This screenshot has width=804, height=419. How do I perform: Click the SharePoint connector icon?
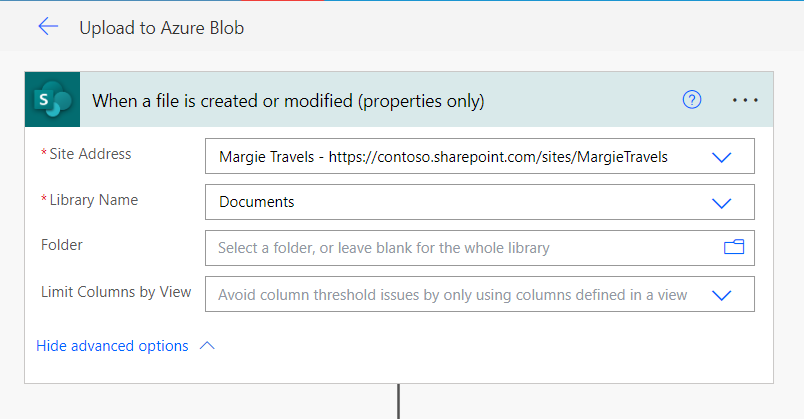point(50,99)
